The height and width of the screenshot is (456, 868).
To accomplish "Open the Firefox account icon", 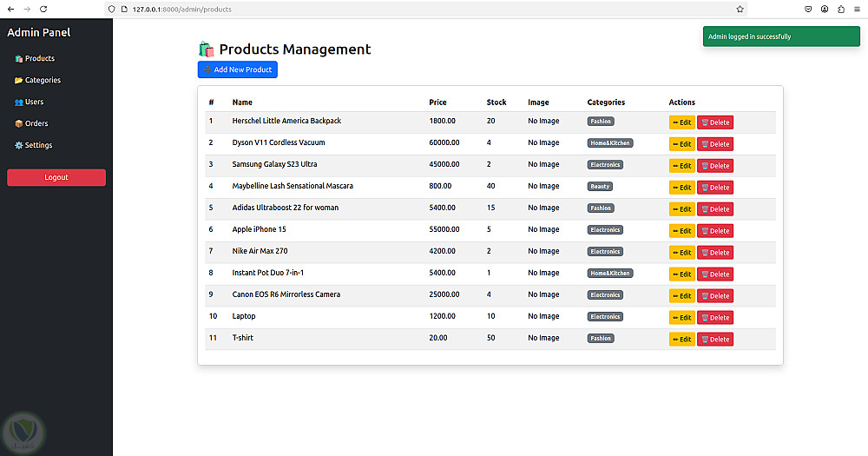I will click(825, 9).
